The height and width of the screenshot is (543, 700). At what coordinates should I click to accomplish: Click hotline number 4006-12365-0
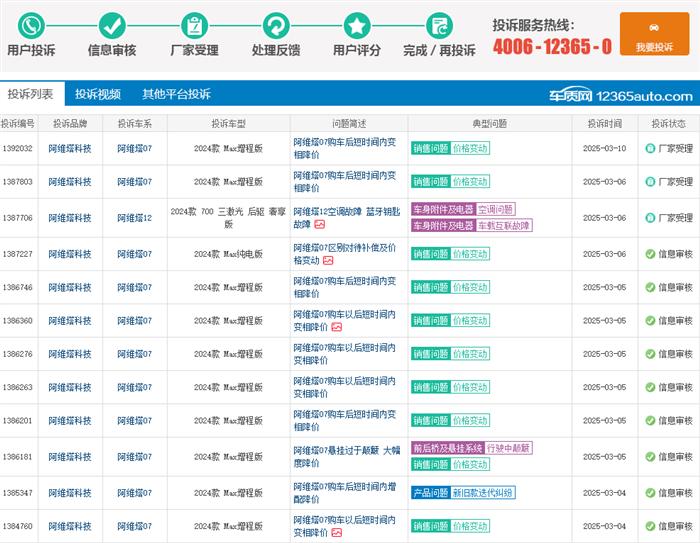pos(552,46)
